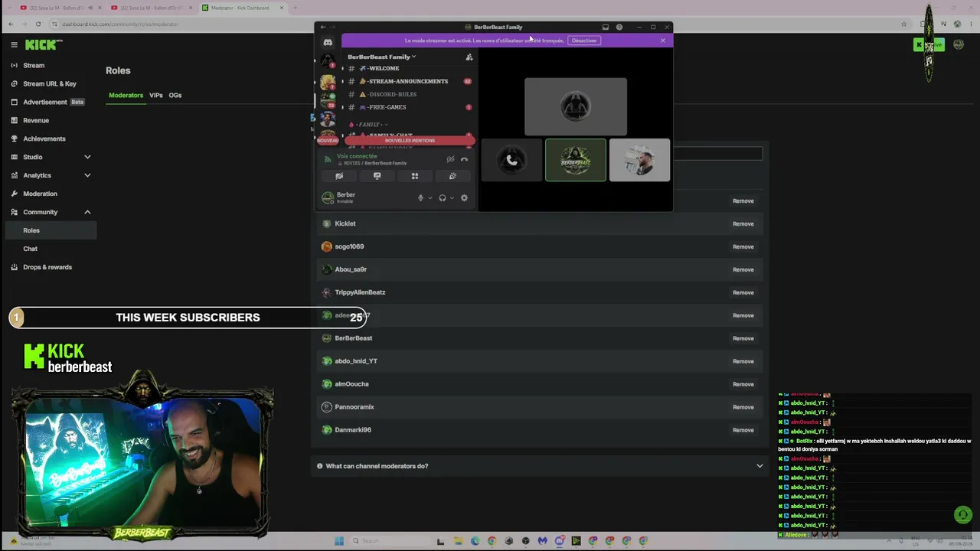Open headphone output options dropdown
The image size is (980, 551).
pyautogui.click(x=452, y=198)
